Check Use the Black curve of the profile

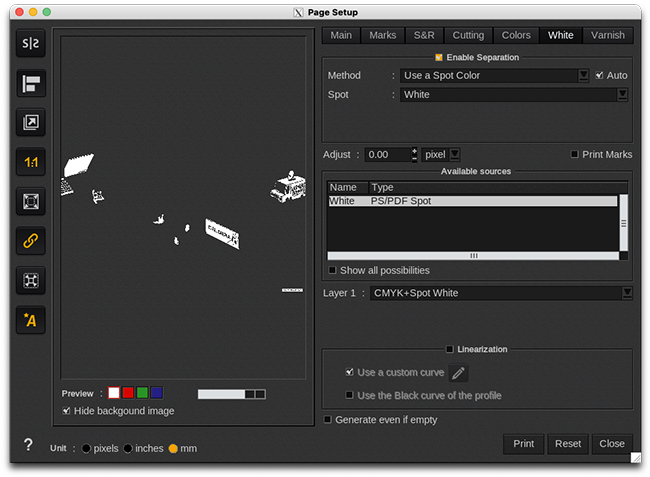coord(349,395)
